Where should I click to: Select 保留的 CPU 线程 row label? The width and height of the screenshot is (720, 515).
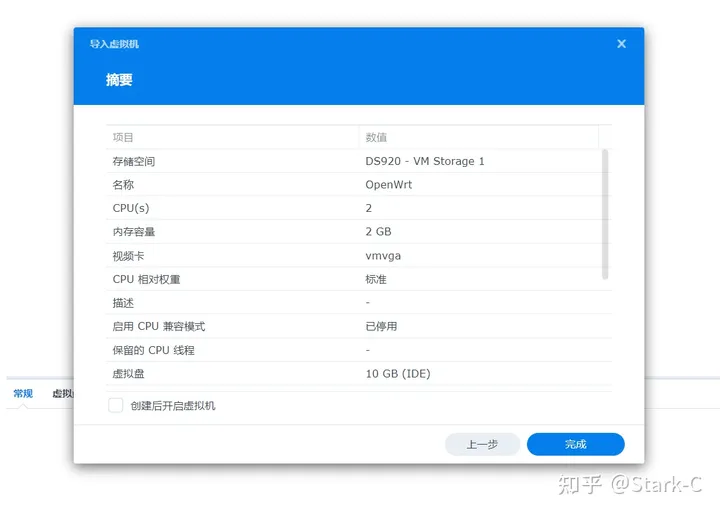pos(153,350)
